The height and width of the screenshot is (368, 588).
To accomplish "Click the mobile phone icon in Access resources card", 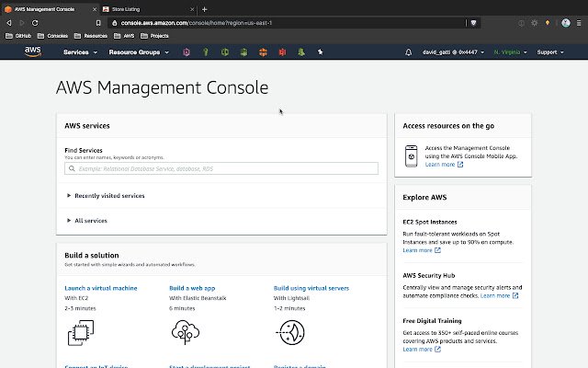I will click(412, 156).
